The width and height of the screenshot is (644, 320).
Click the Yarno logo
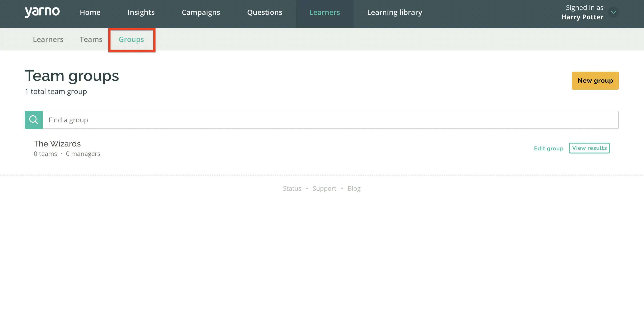click(x=42, y=12)
